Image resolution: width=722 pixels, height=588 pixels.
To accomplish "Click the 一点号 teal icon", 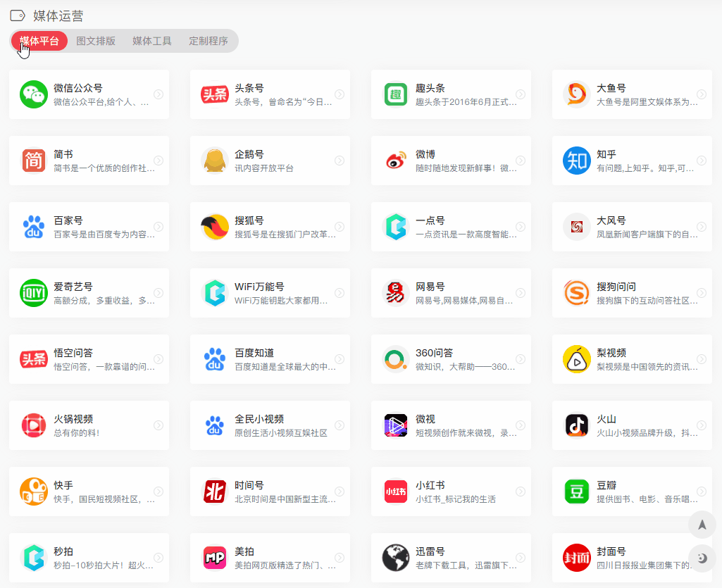I will click(396, 227).
